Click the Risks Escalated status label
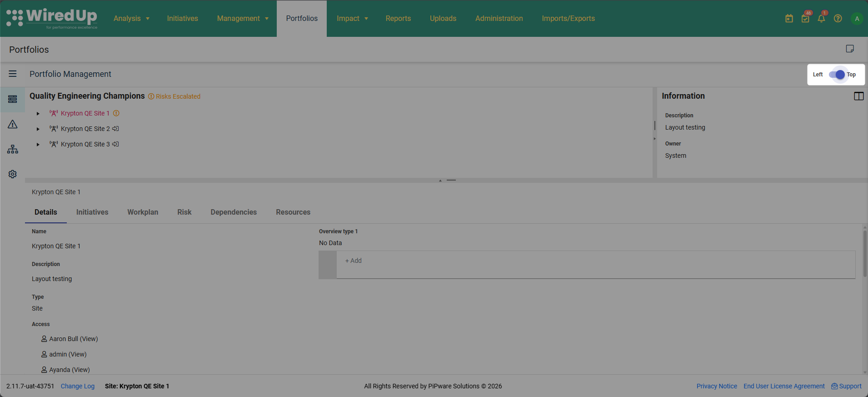868x397 pixels. tap(178, 96)
